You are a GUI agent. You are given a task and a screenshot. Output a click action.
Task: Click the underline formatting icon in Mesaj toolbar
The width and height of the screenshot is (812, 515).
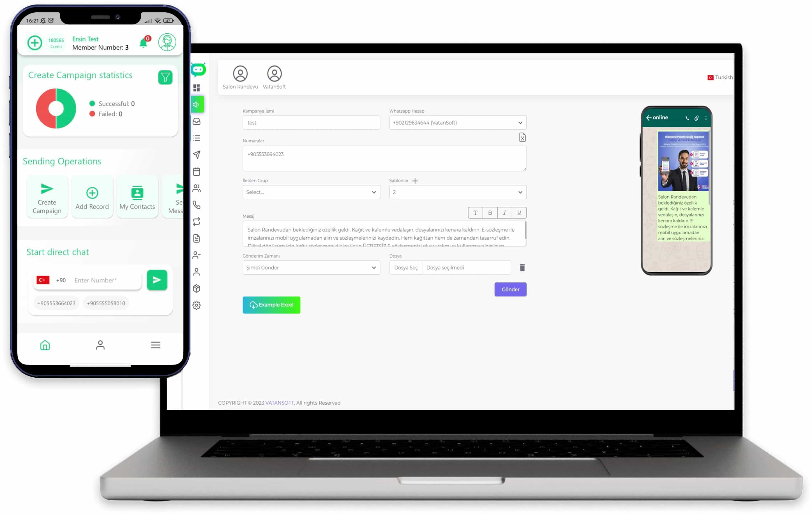coord(518,213)
